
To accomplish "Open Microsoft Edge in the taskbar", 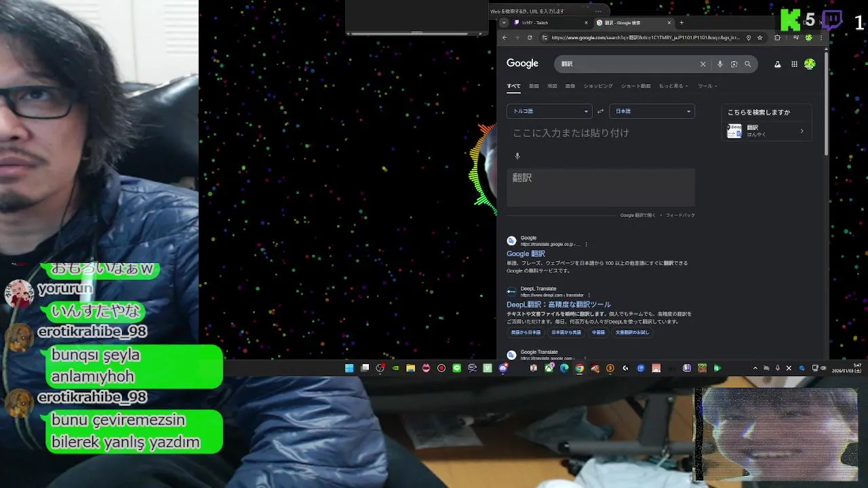I will (x=564, y=368).
